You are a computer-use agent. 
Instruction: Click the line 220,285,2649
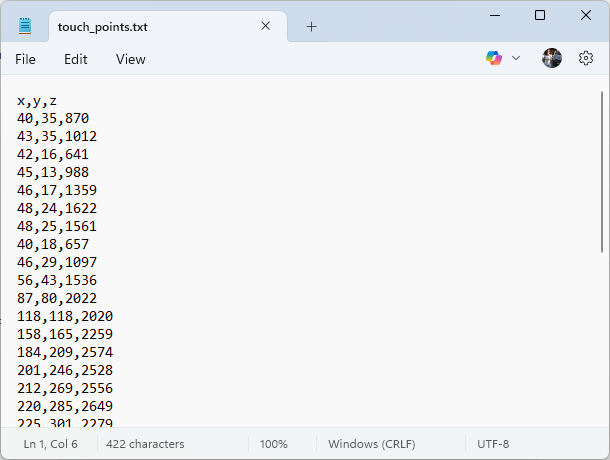coord(65,406)
